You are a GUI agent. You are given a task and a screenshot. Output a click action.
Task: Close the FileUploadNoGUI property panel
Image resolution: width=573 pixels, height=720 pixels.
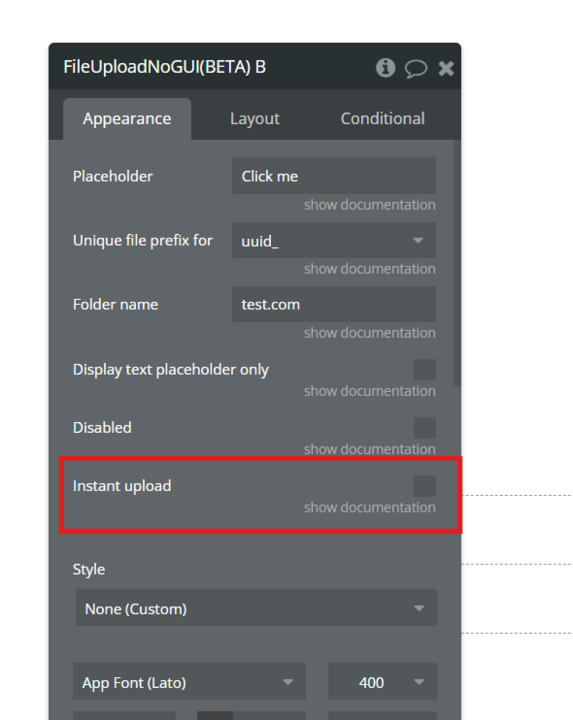pyautogui.click(x=446, y=68)
